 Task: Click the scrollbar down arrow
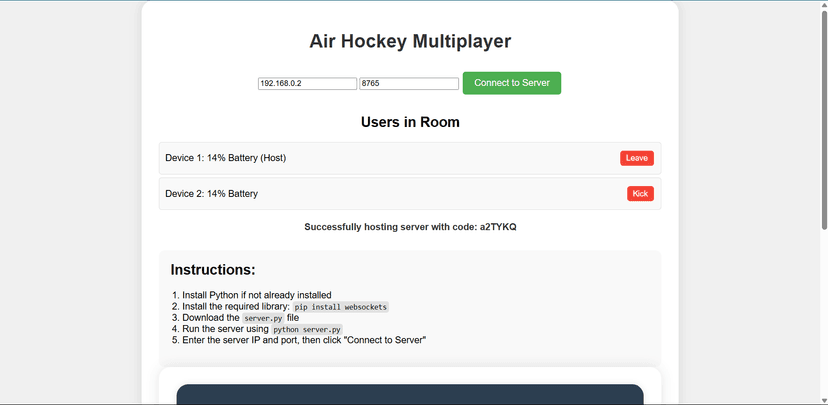pos(822,399)
